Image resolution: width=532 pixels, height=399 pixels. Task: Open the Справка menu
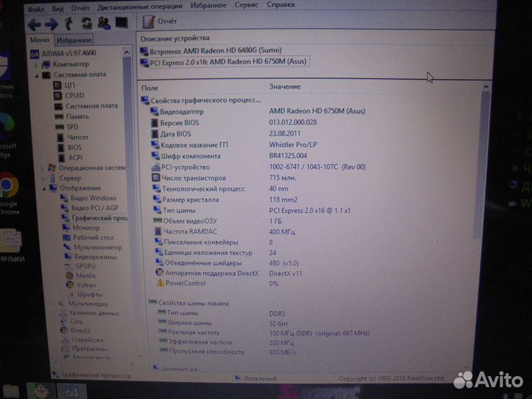coord(280,4)
